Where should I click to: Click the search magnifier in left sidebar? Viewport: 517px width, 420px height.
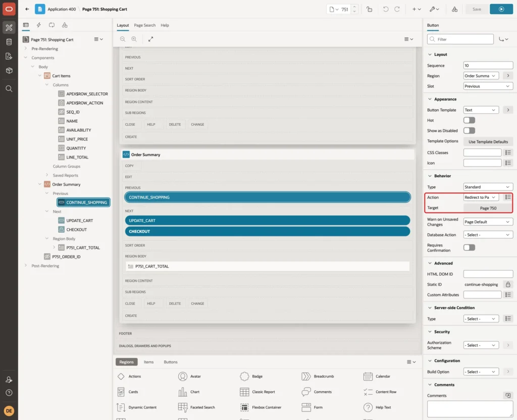tap(9, 89)
